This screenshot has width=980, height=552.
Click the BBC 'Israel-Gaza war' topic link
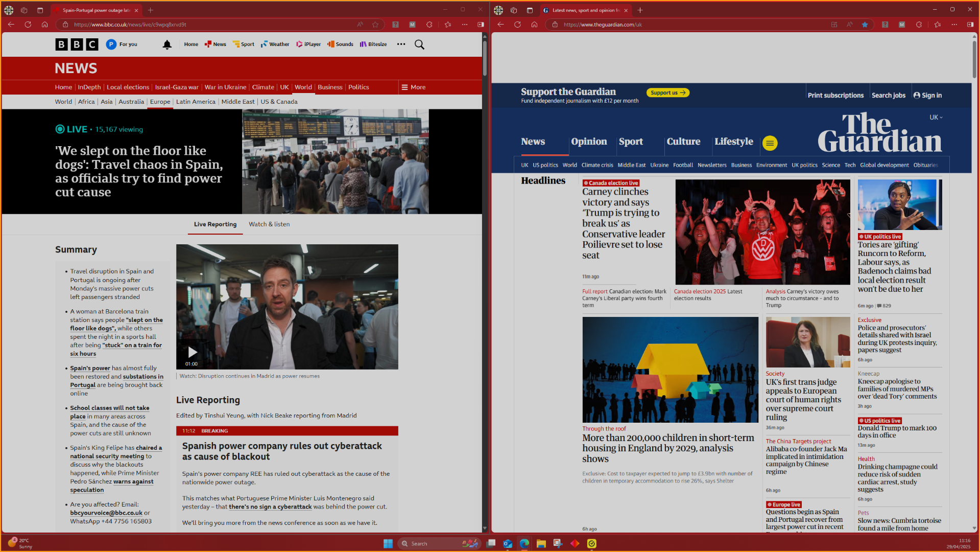177,87
